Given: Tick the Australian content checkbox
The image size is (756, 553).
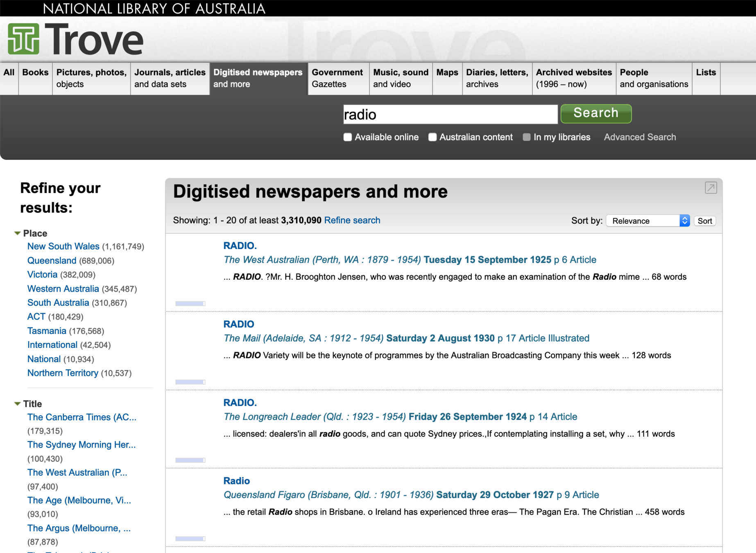Looking at the screenshot, I should [x=432, y=137].
